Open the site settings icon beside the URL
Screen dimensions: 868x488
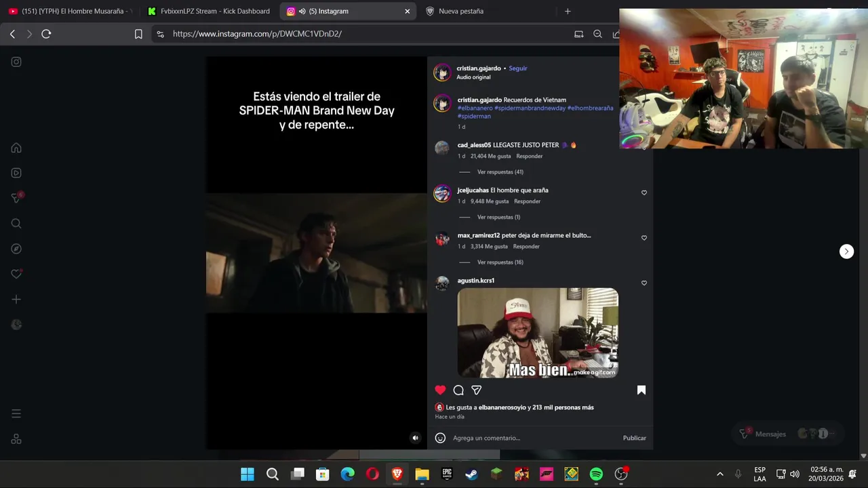160,34
